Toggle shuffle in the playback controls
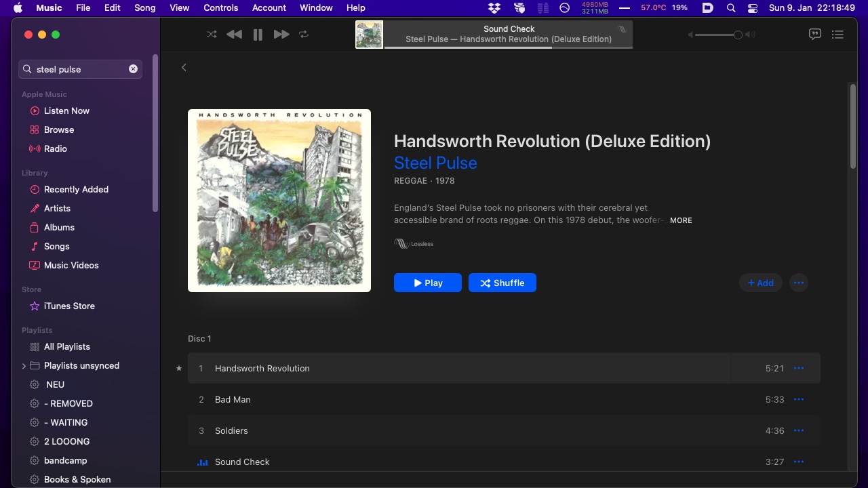Viewport: 868px width, 488px height. pyautogui.click(x=212, y=34)
